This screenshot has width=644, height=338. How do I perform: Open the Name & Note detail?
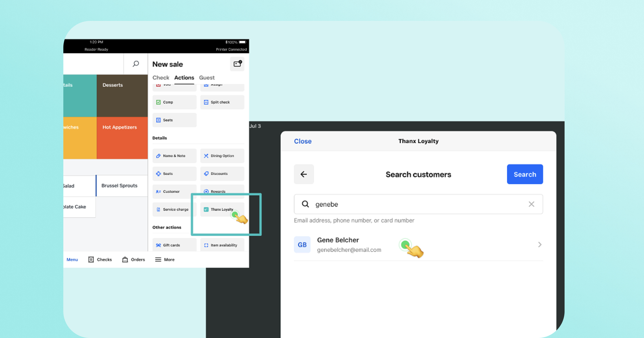pyautogui.click(x=174, y=156)
